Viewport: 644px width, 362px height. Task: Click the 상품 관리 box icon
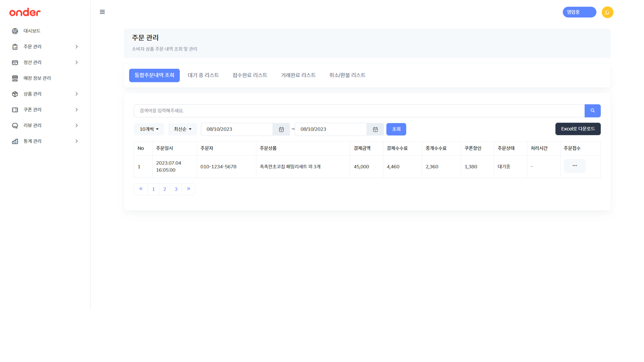15,94
